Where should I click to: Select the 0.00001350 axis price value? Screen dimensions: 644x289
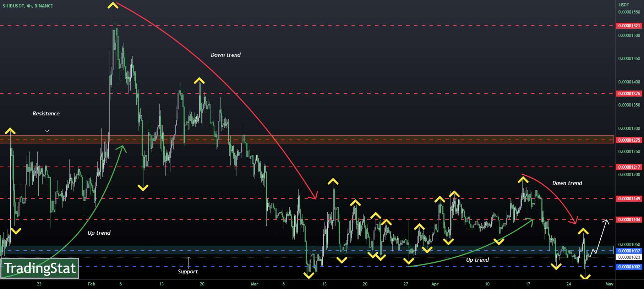pyautogui.click(x=629, y=105)
